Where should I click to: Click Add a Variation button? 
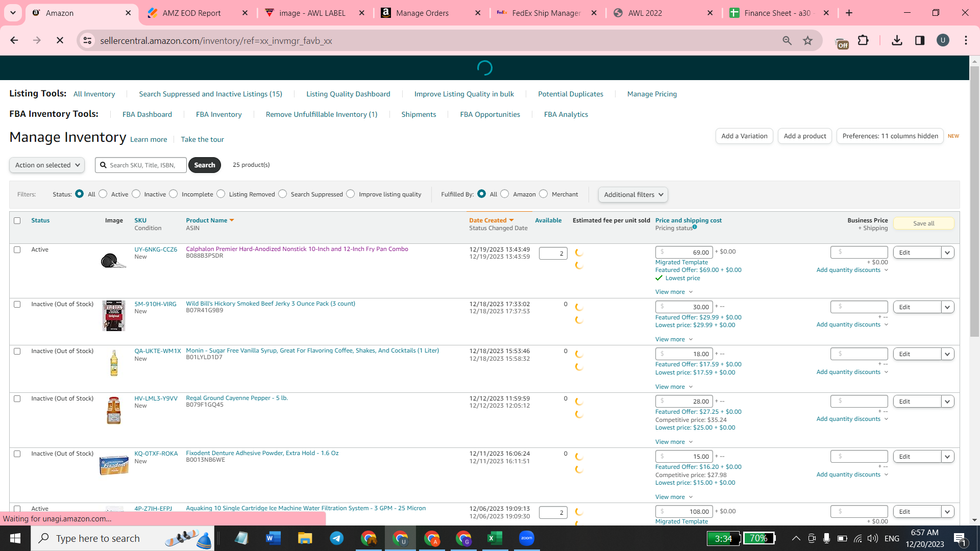click(744, 136)
